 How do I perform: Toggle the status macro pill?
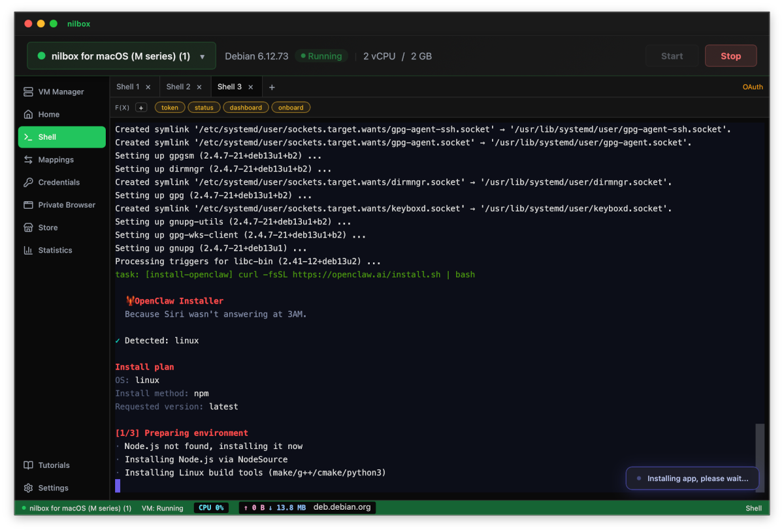pos(203,107)
